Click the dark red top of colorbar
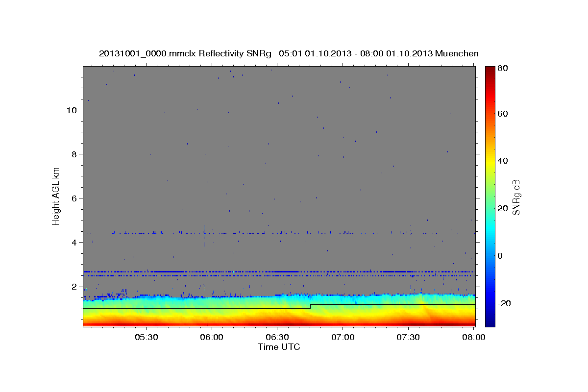The width and height of the screenshot is (588, 392). tap(490, 69)
